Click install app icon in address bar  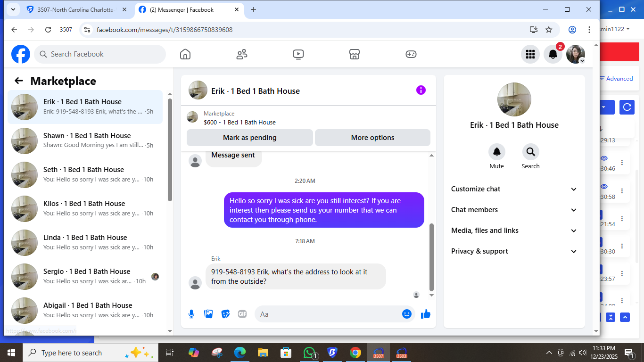click(x=534, y=30)
